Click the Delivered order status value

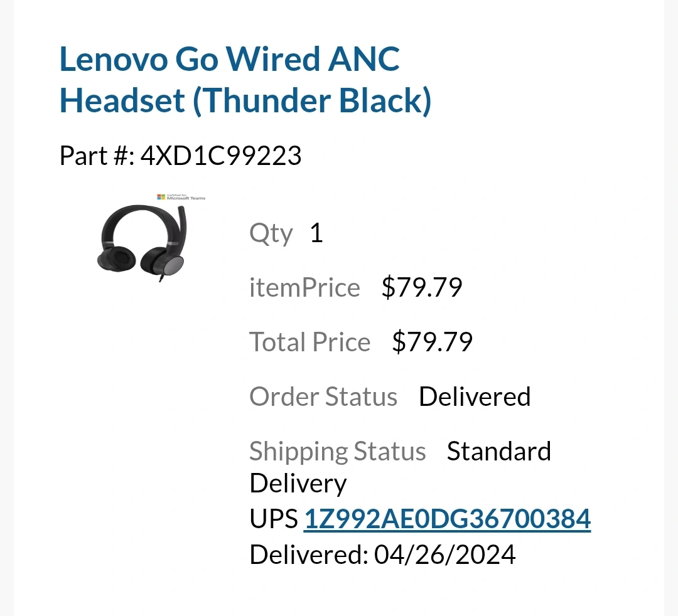tap(475, 396)
